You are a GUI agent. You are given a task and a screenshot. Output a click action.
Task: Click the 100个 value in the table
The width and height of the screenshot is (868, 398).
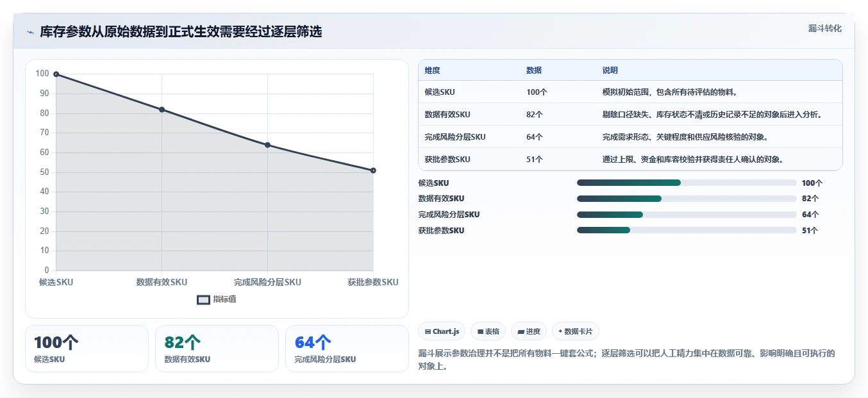537,92
